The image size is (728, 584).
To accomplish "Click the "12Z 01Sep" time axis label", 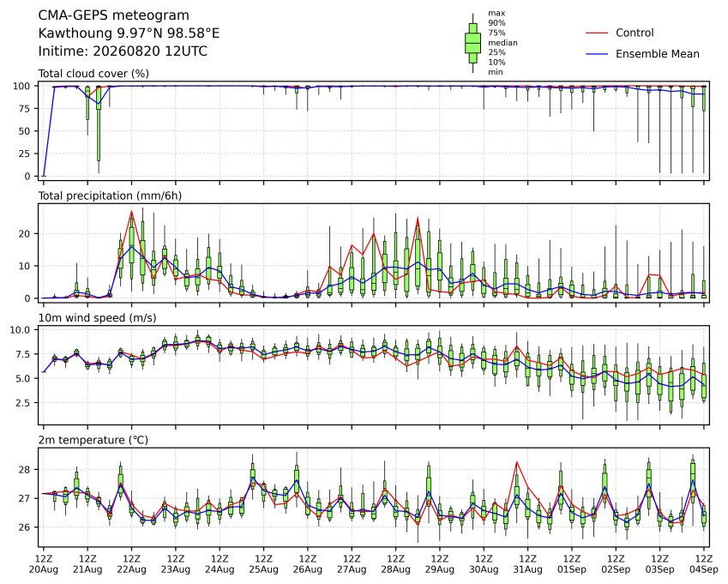I will pyautogui.click(x=572, y=564).
